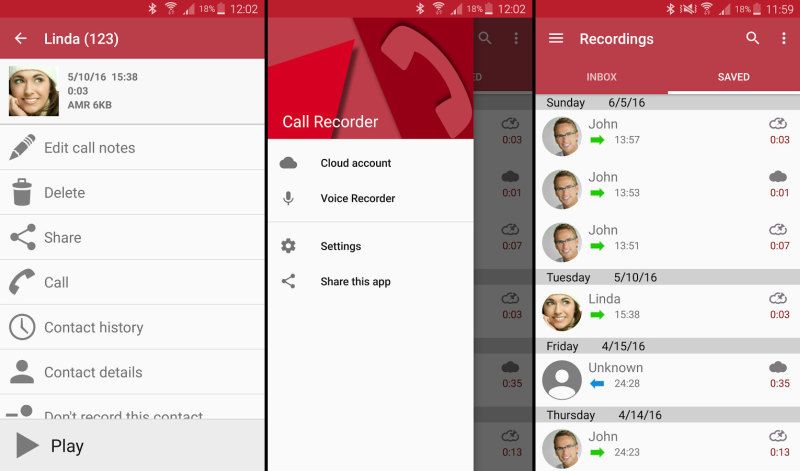Tap filled cloud icon on Unknown row
This screenshot has width=800, height=471.
pyautogui.click(x=778, y=367)
